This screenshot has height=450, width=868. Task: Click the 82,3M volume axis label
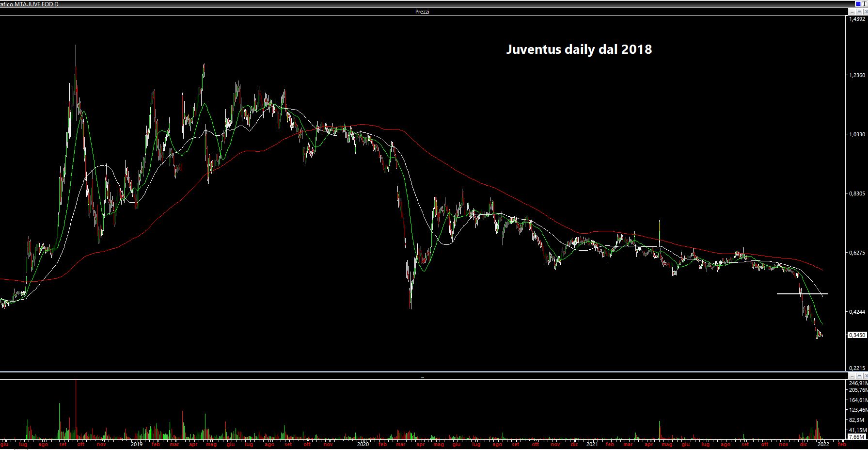click(x=856, y=420)
